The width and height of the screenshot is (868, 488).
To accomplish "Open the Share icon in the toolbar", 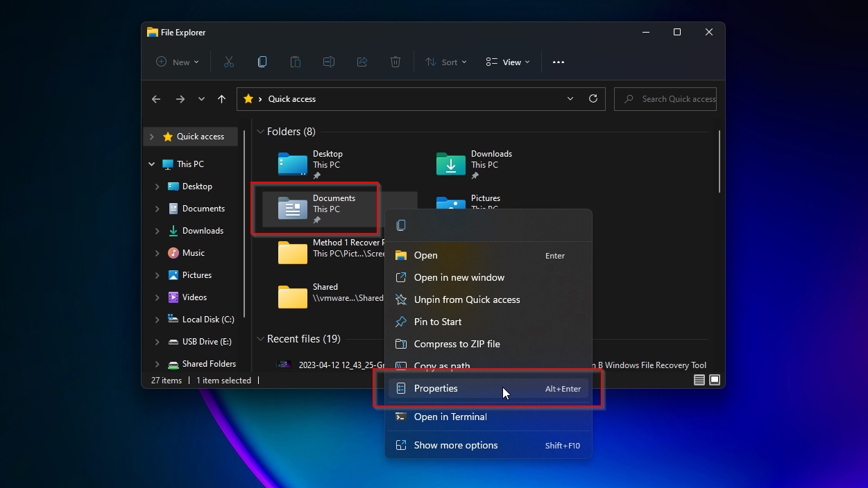I will [361, 62].
